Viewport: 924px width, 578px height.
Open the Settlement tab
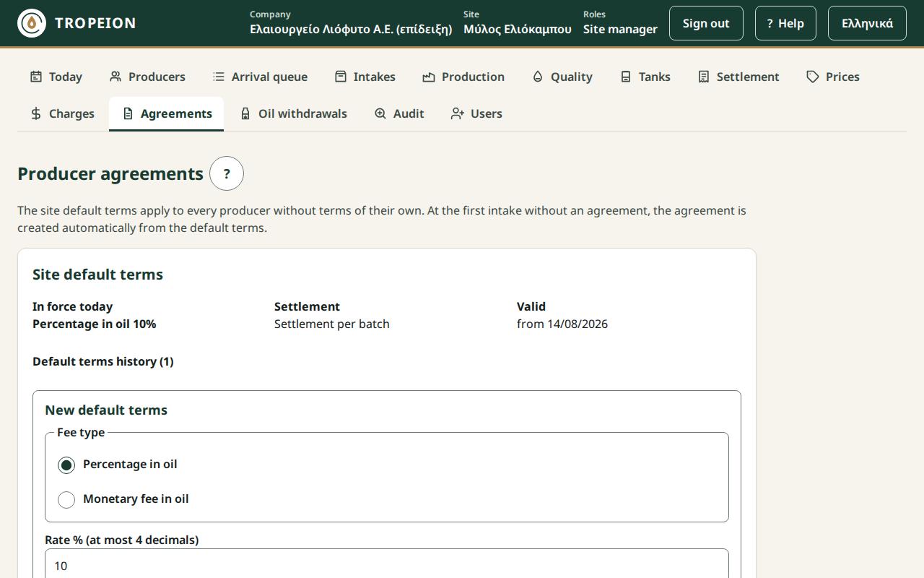[x=739, y=77]
